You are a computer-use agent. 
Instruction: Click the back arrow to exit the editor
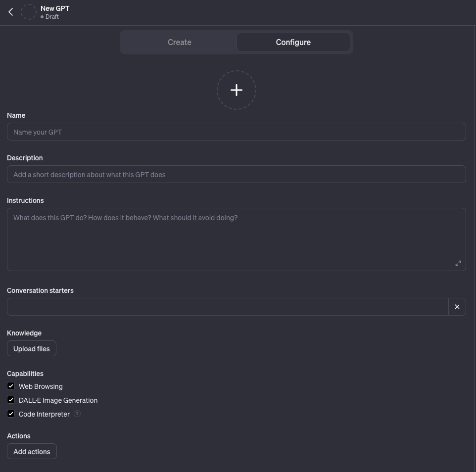tap(11, 12)
